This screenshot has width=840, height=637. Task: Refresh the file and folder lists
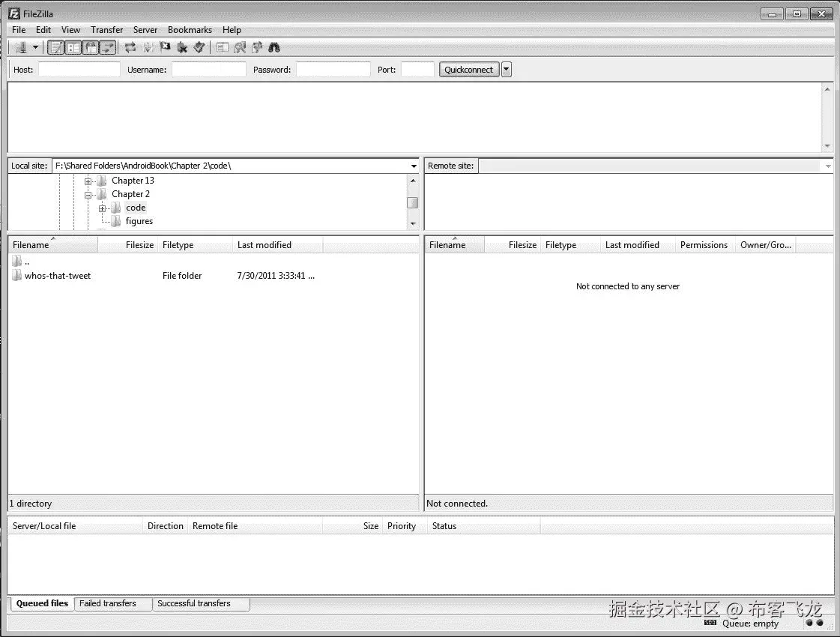[x=130, y=48]
